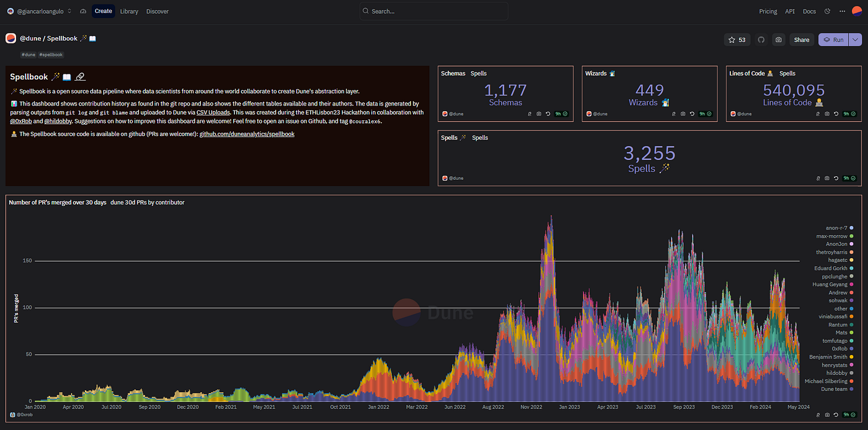Screen dimensions: 868x430
Task: Toggle the anon-r-7 series in legend
Action: 839,228
